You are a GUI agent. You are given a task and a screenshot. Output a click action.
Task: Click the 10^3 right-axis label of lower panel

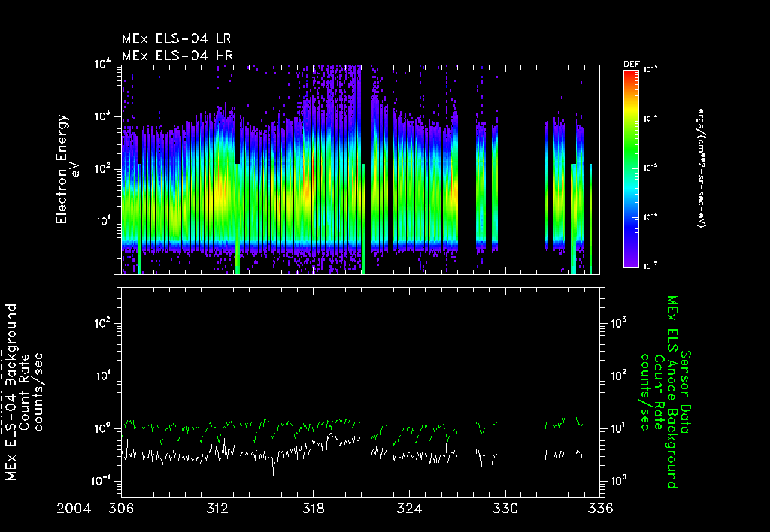click(x=620, y=322)
